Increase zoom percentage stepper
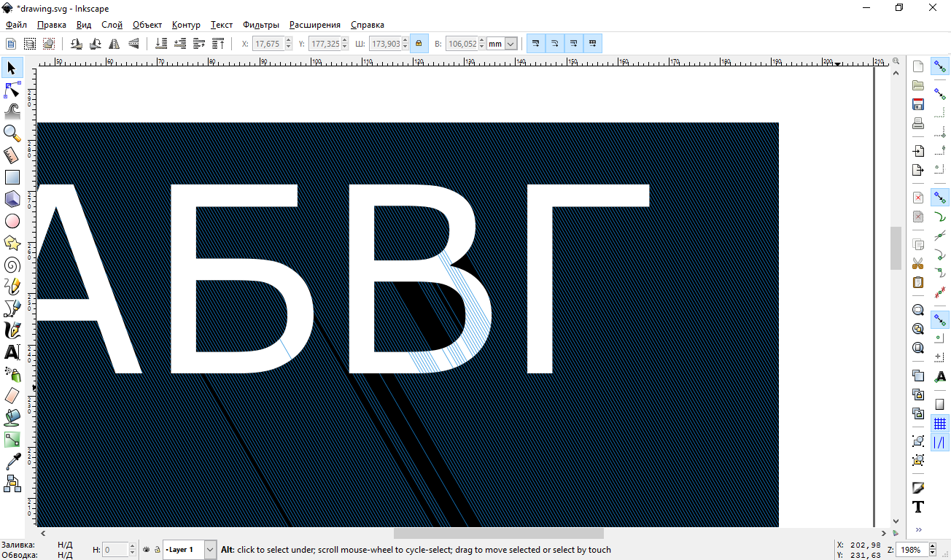The height and width of the screenshot is (560, 951). tap(933, 547)
